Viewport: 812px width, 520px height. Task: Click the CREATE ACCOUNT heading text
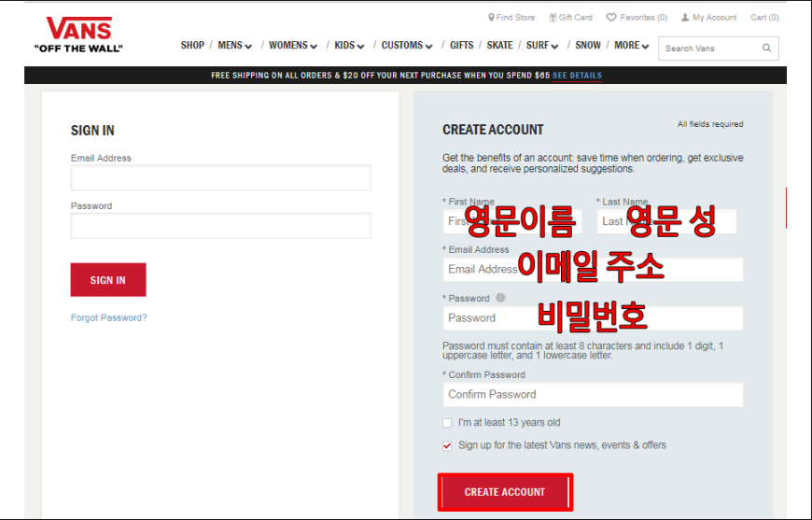click(493, 130)
